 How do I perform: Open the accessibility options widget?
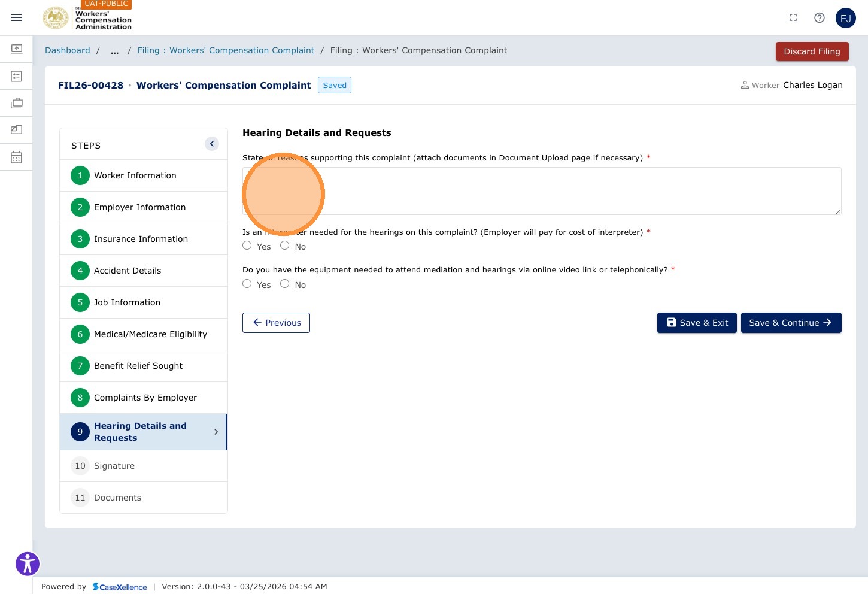28,563
